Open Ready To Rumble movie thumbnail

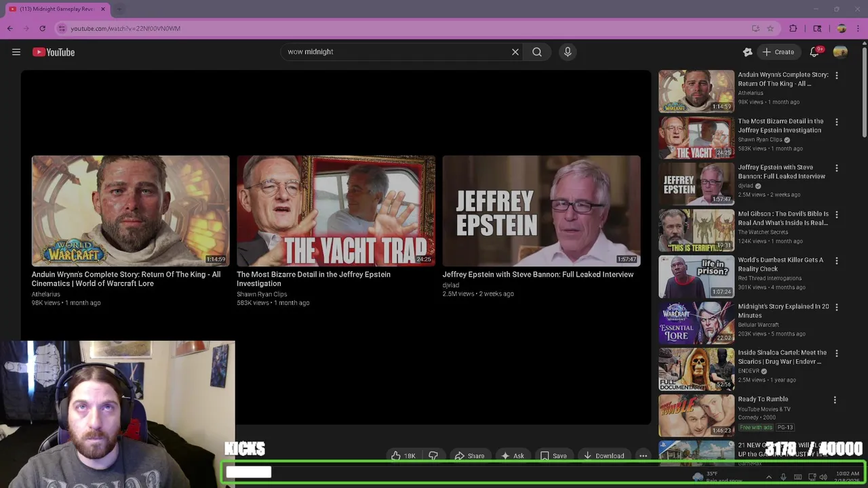[696, 416]
